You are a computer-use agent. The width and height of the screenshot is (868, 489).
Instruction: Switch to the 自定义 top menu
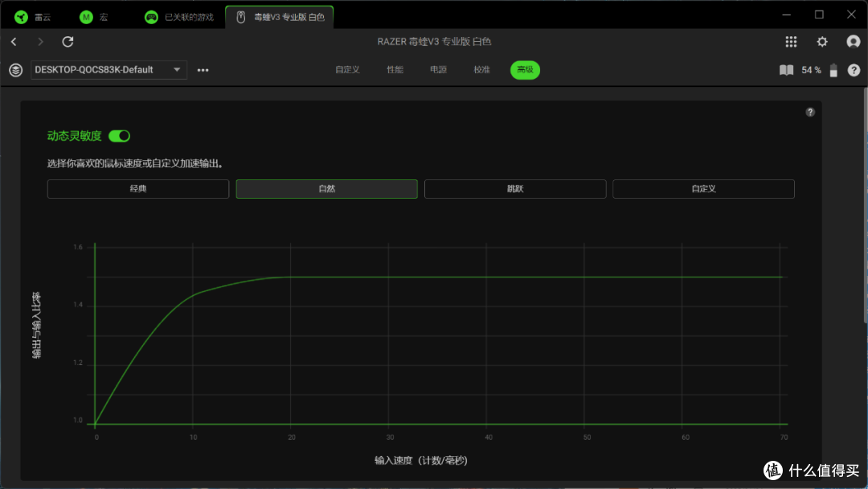348,70
